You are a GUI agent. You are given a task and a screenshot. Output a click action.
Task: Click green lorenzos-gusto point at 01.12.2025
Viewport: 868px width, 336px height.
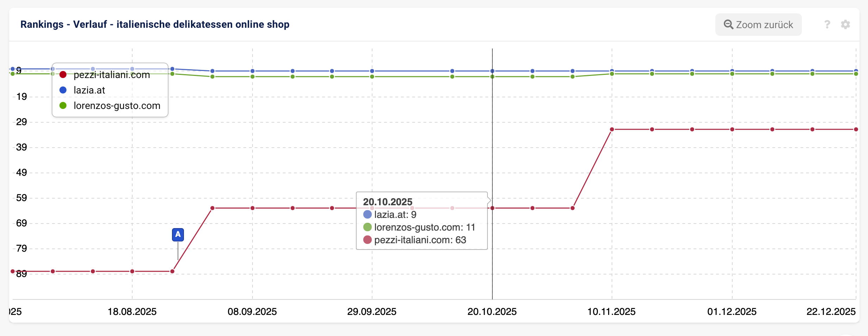pos(732,74)
